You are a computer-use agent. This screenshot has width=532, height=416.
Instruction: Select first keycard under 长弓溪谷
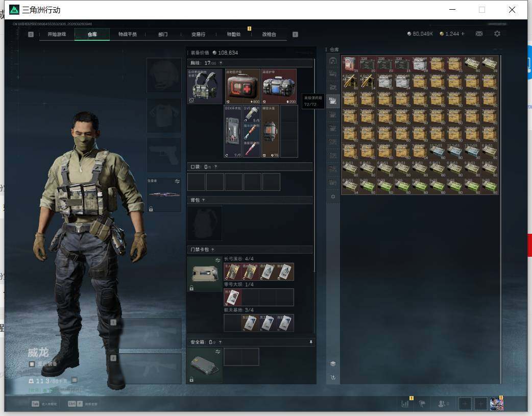point(233,272)
